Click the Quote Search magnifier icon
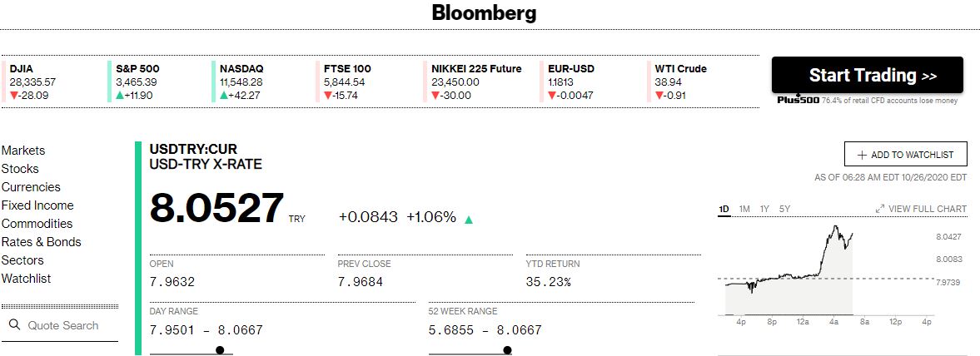 pos(14,324)
